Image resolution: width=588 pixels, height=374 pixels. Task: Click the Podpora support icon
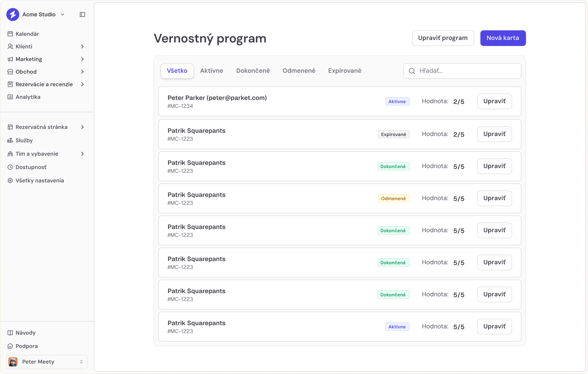tap(10, 346)
